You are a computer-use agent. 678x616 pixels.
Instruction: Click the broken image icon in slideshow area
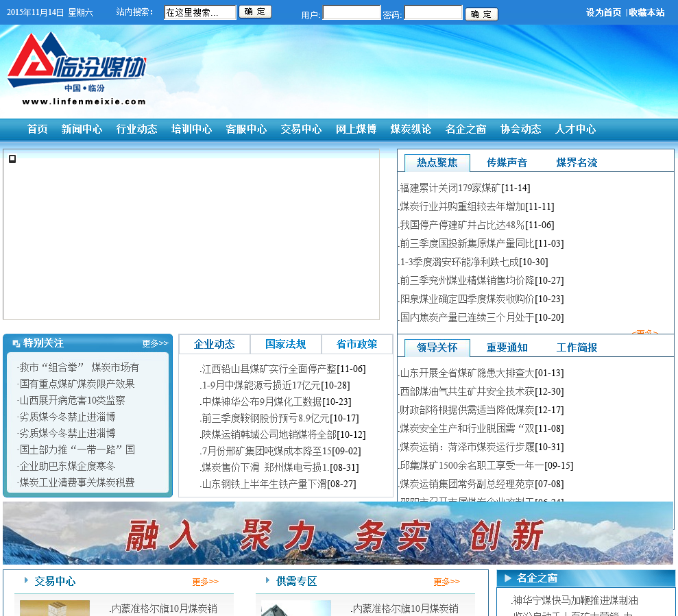click(x=12, y=159)
